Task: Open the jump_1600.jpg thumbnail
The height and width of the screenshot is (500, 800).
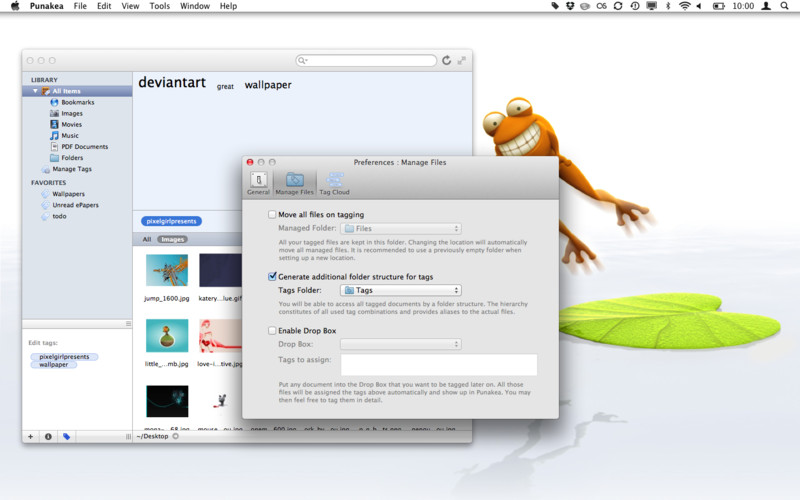Action: (x=167, y=270)
